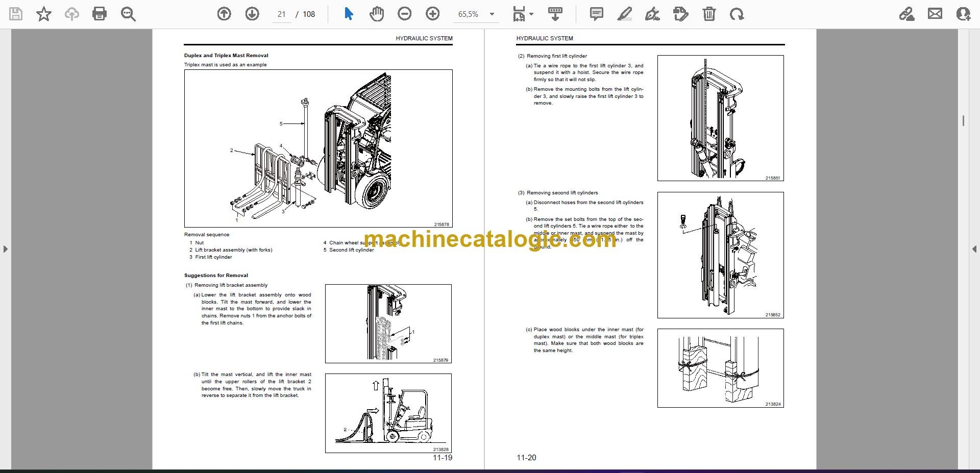Image resolution: width=980 pixels, height=473 pixels.
Task: Go to next page arrow
Action: coord(252,14)
